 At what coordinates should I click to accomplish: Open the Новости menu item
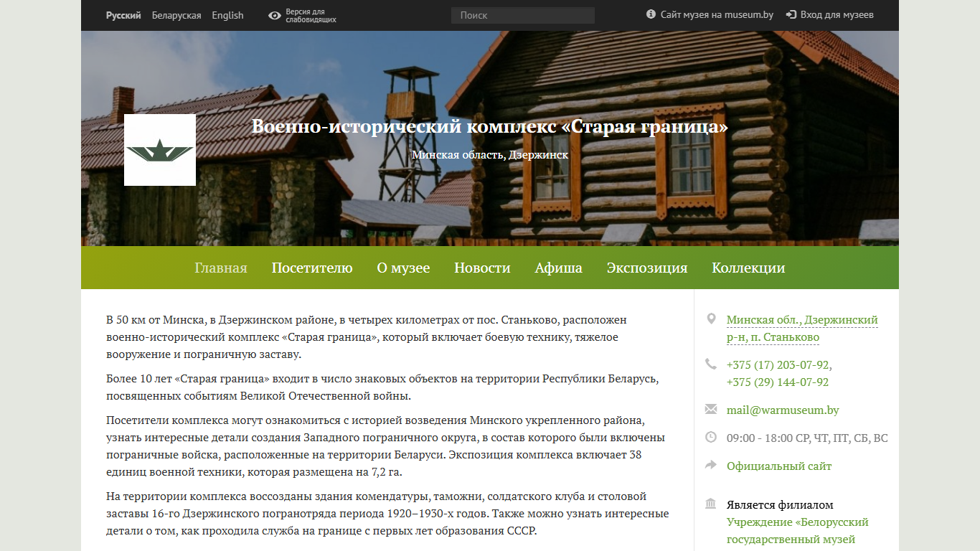coord(482,268)
